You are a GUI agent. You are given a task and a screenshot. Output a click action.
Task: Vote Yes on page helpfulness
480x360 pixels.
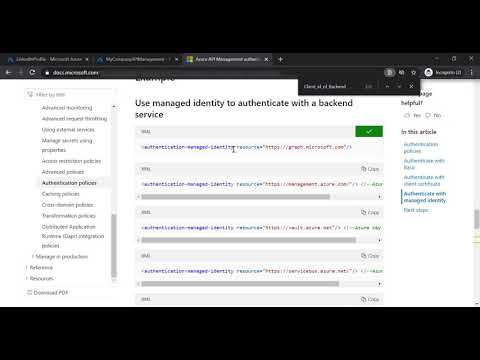[x=413, y=115]
